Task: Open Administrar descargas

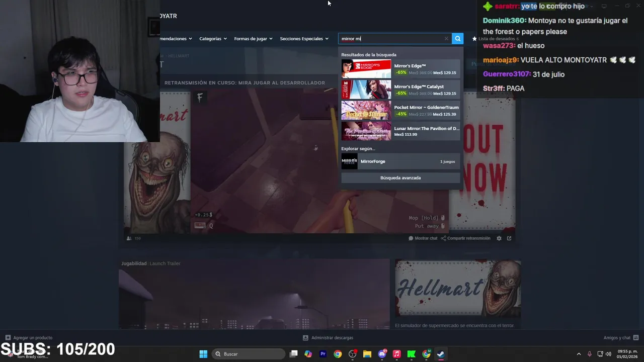Action: [328, 338]
